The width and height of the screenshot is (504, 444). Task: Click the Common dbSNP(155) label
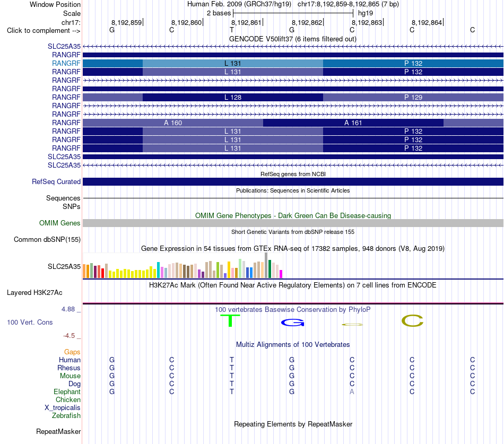pyautogui.click(x=47, y=240)
